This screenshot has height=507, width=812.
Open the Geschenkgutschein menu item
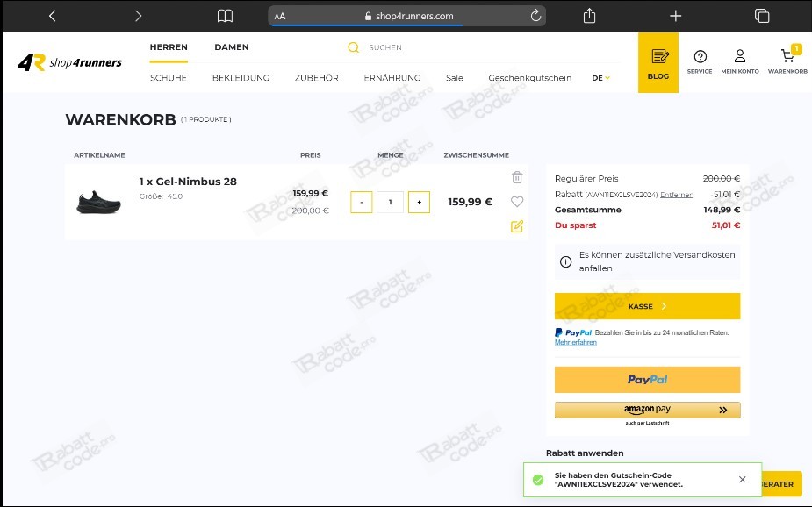(x=529, y=78)
